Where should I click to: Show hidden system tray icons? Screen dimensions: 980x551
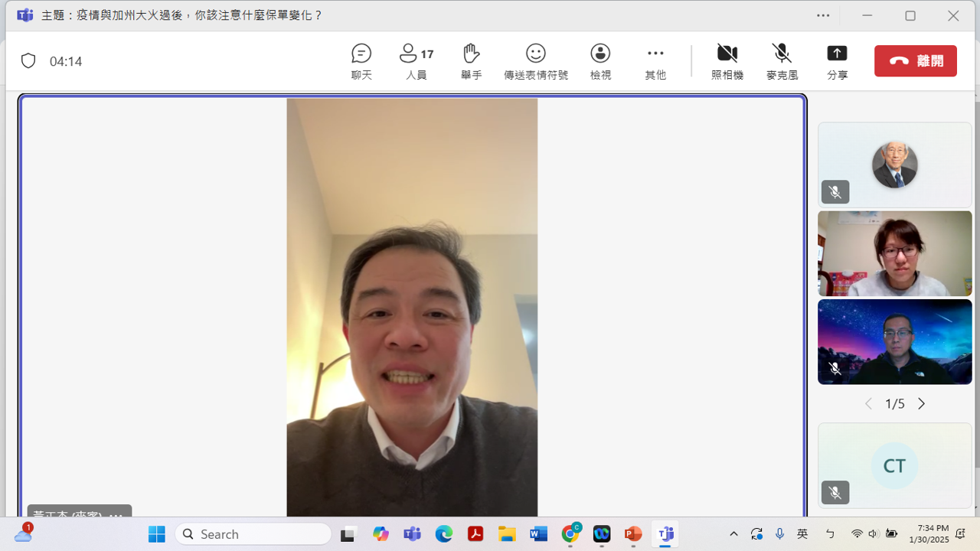(x=733, y=534)
